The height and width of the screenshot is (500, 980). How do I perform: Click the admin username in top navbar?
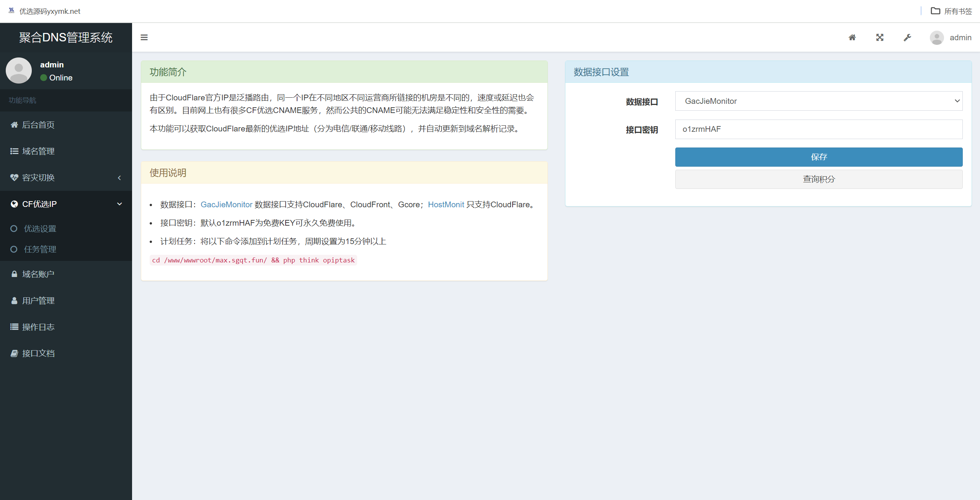tap(960, 38)
